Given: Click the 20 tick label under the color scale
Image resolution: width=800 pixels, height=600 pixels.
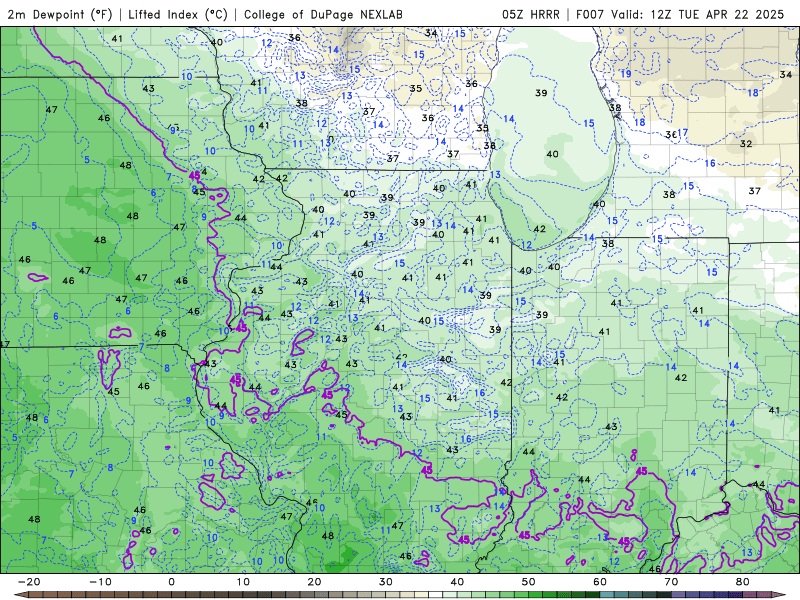Looking at the screenshot, I should coord(314,582).
